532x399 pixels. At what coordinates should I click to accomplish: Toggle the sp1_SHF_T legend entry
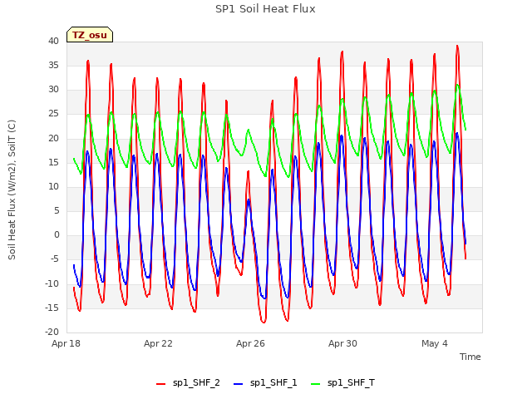343,383
